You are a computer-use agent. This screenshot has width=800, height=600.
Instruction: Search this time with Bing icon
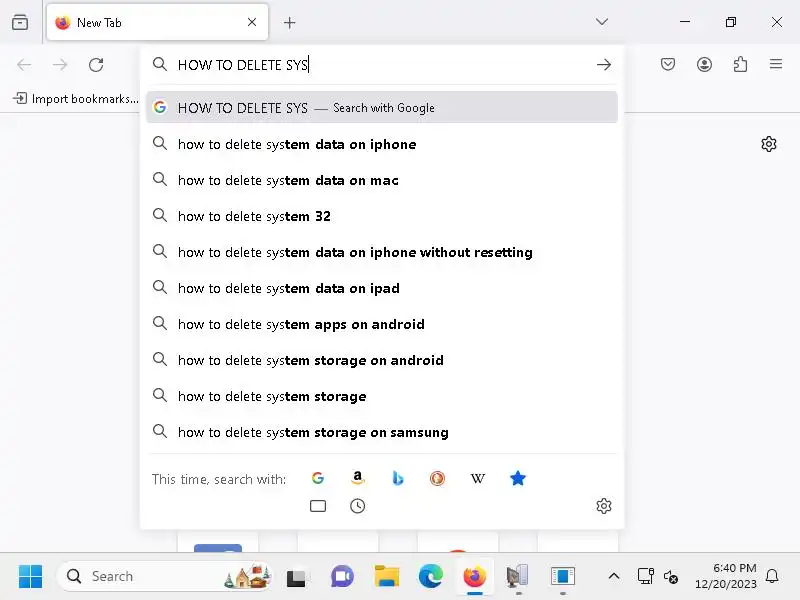coord(397,478)
